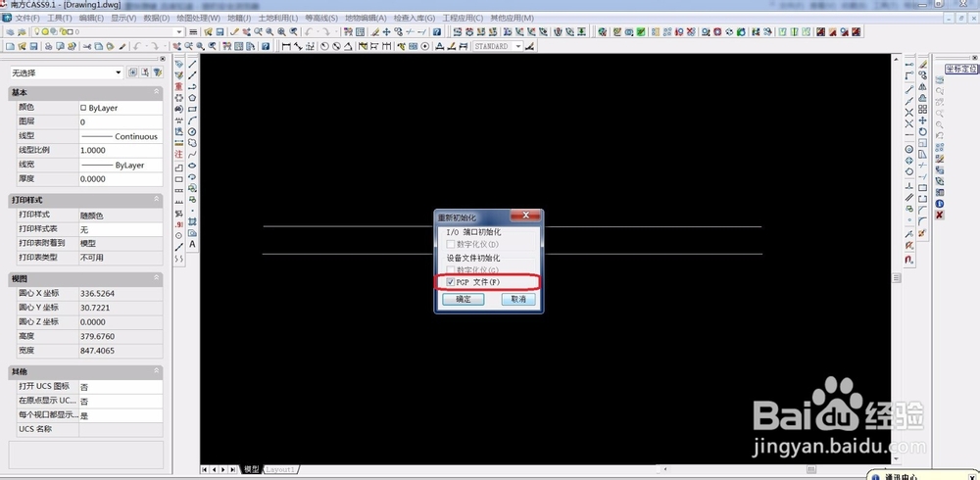Open the 工程应用(C) menu

463,19
